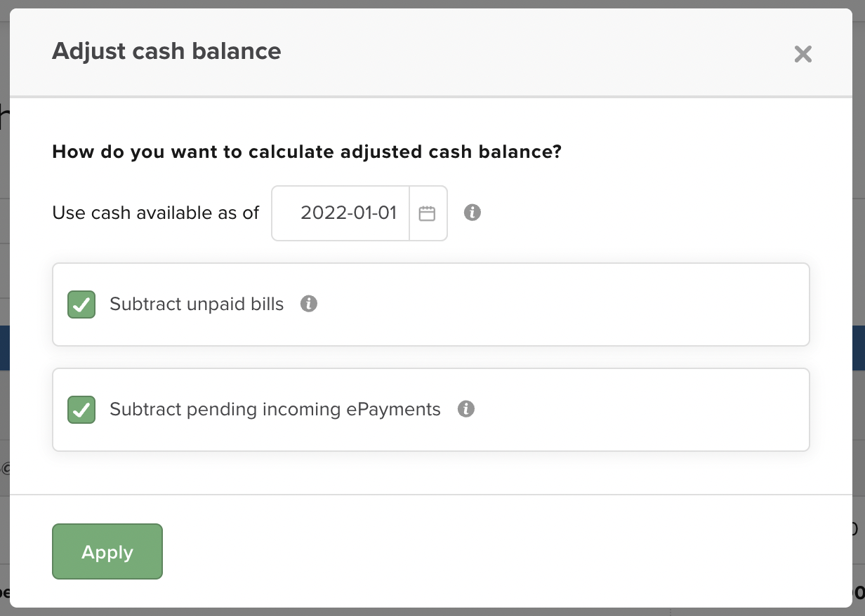Viewport: 865px width, 616px height.
Task: Show info for pending incoming ePayments
Action: 466,409
